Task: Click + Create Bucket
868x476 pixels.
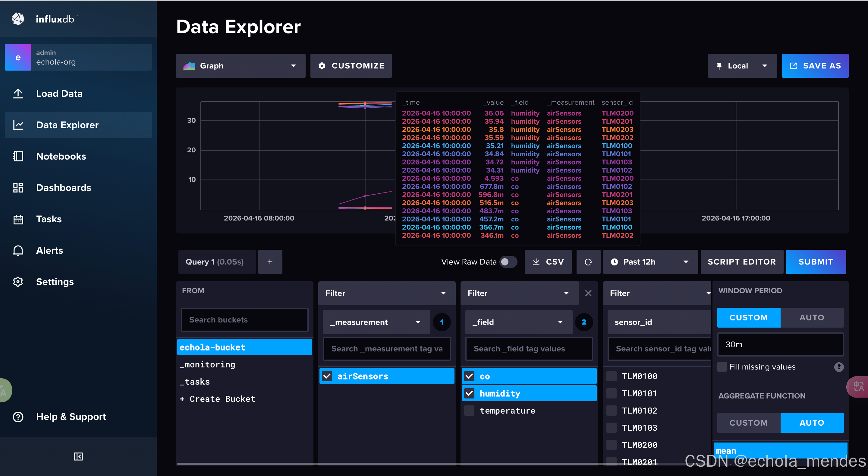Action: pos(245,399)
